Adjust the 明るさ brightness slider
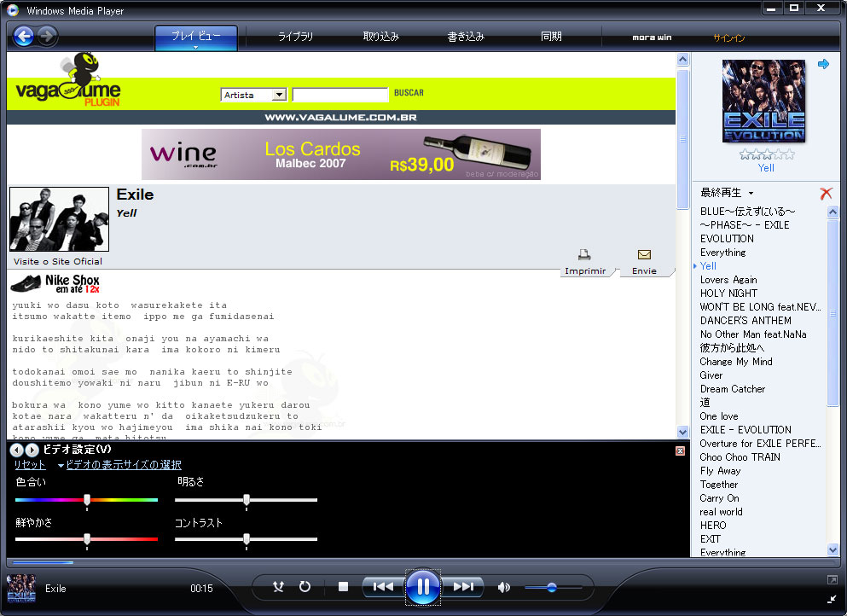Viewport: 847px width, 616px height. 247,500
